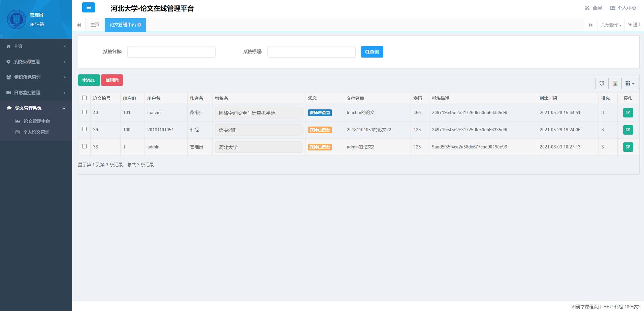Viewport: 644px width, 311px height.
Task: Open 论文管理中台 sidebar submenu item
Action: pyautogui.click(x=36, y=121)
